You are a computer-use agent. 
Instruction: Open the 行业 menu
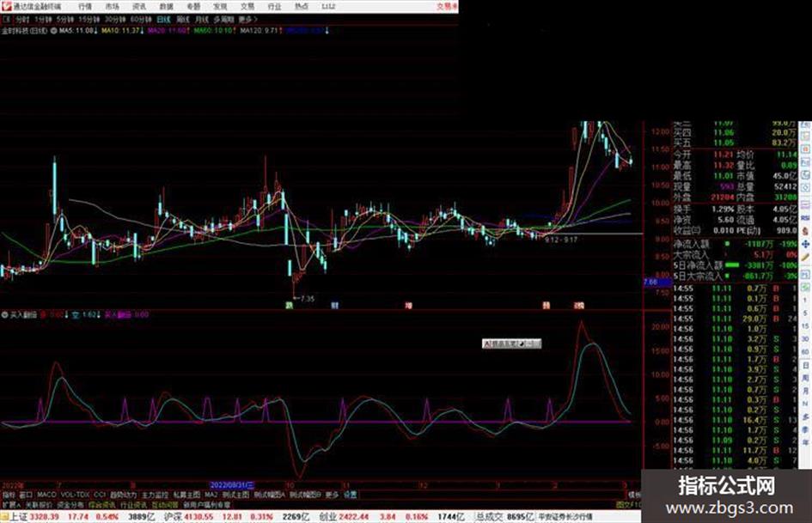pyautogui.click(x=274, y=6)
